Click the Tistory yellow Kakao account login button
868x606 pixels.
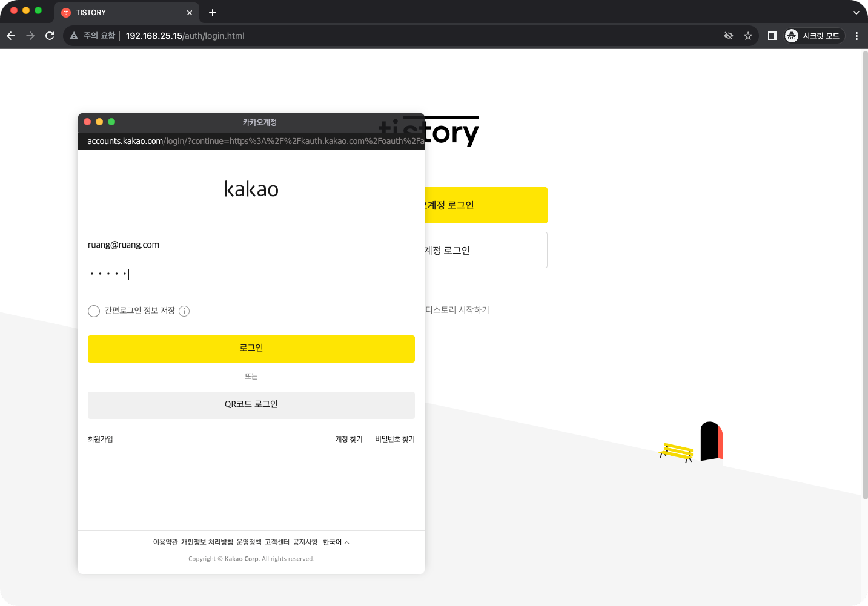pyautogui.click(x=486, y=205)
